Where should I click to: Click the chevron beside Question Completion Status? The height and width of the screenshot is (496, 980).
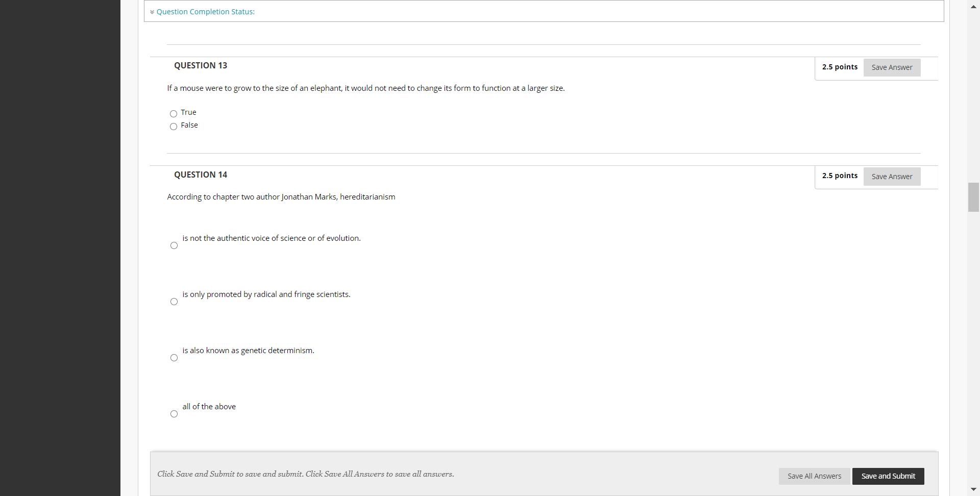click(152, 12)
